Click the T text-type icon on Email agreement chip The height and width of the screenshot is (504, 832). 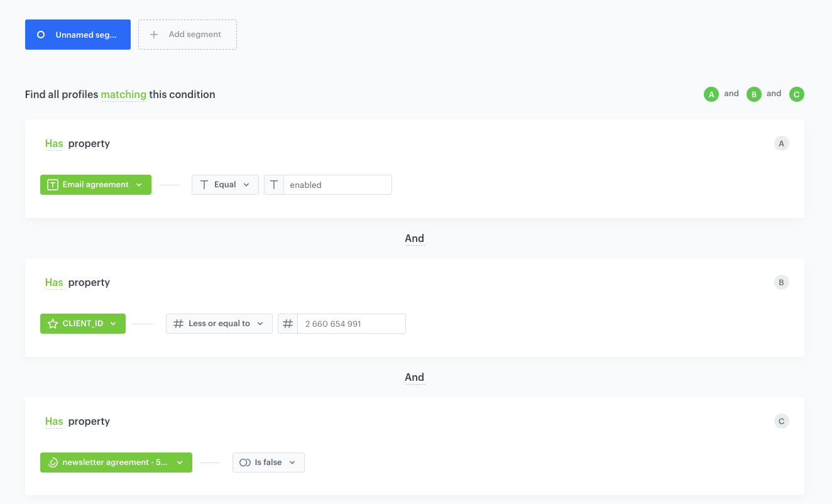(x=53, y=184)
